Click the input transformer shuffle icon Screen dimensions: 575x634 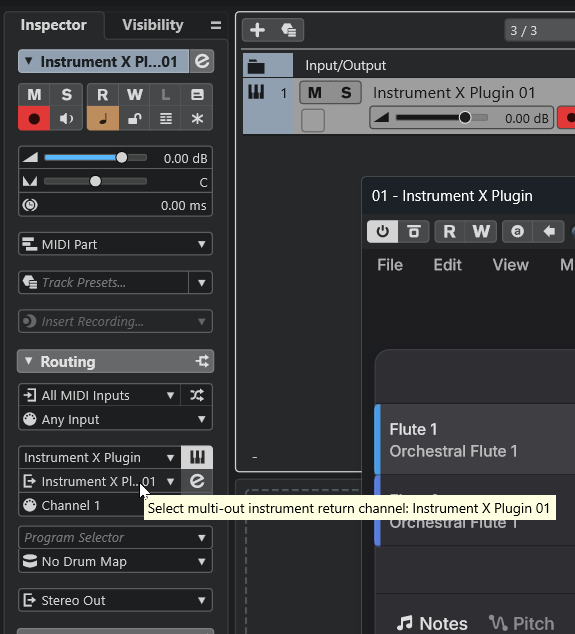coord(197,395)
